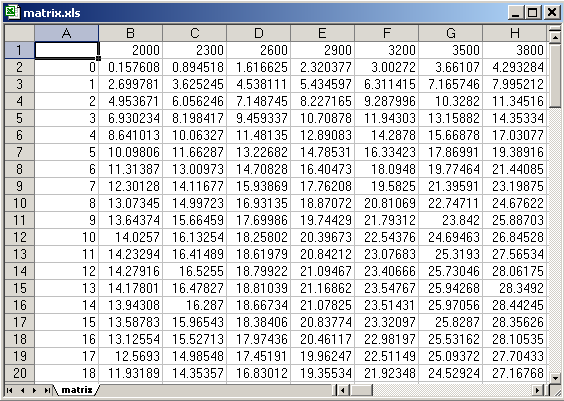
Task: Click the empty active cell A1
Action: point(67,50)
